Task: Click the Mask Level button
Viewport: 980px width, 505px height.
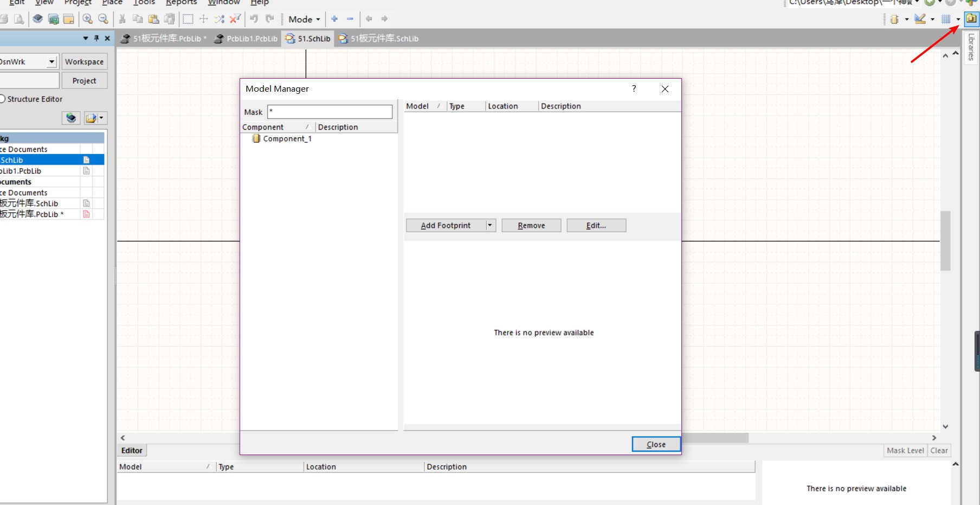Action: click(905, 450)
